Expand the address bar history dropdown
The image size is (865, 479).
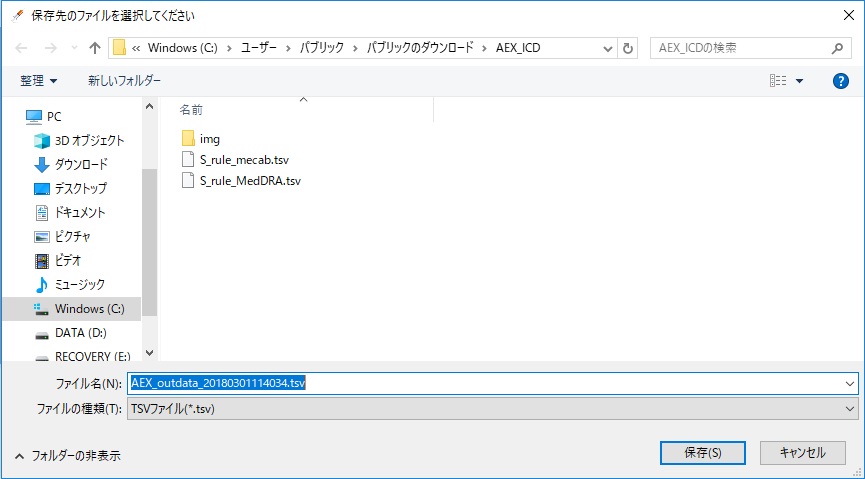607,49
